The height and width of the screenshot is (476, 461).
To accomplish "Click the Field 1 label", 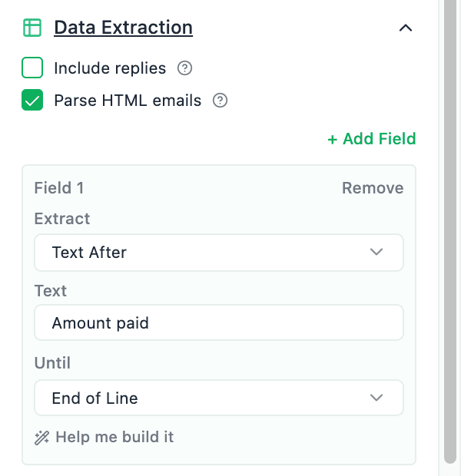I will pyautogui.click(x=59, y=188).
